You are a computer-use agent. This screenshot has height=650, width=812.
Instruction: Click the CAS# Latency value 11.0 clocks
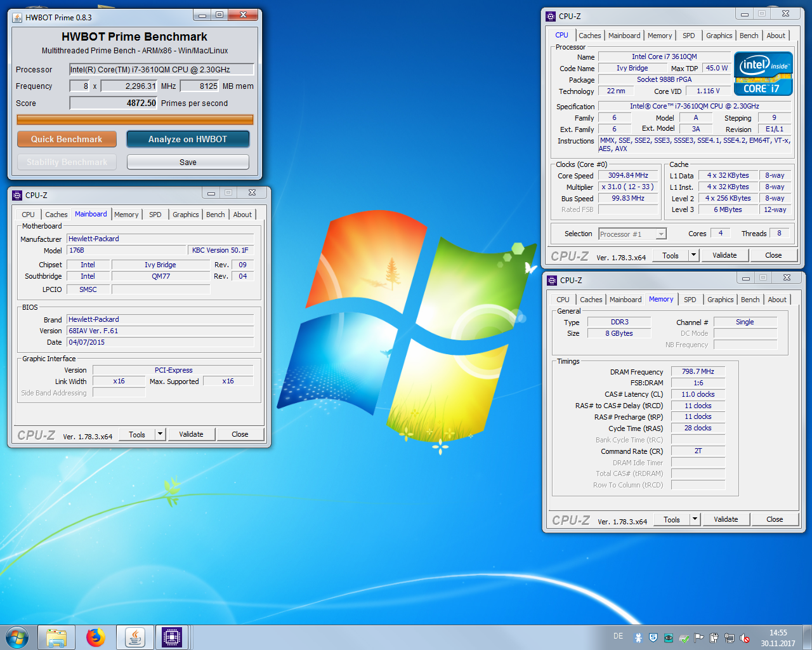(x=698, y=394)
